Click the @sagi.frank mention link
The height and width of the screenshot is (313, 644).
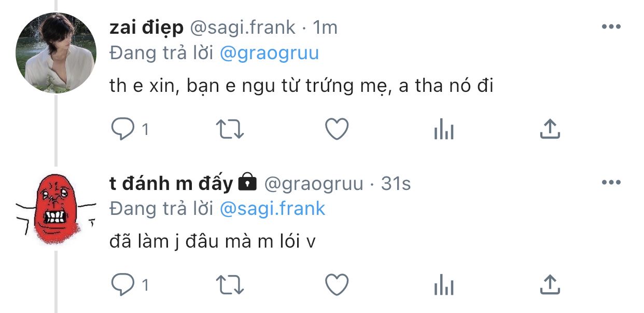272,208
